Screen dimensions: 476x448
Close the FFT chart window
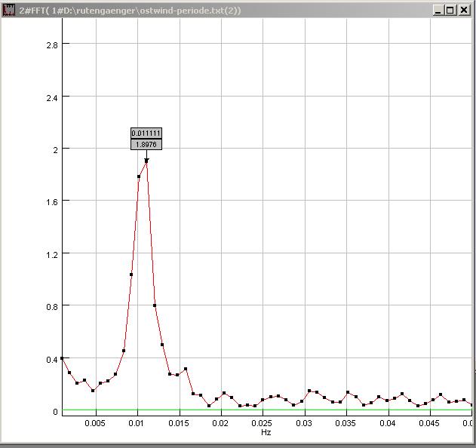point(464,11)
